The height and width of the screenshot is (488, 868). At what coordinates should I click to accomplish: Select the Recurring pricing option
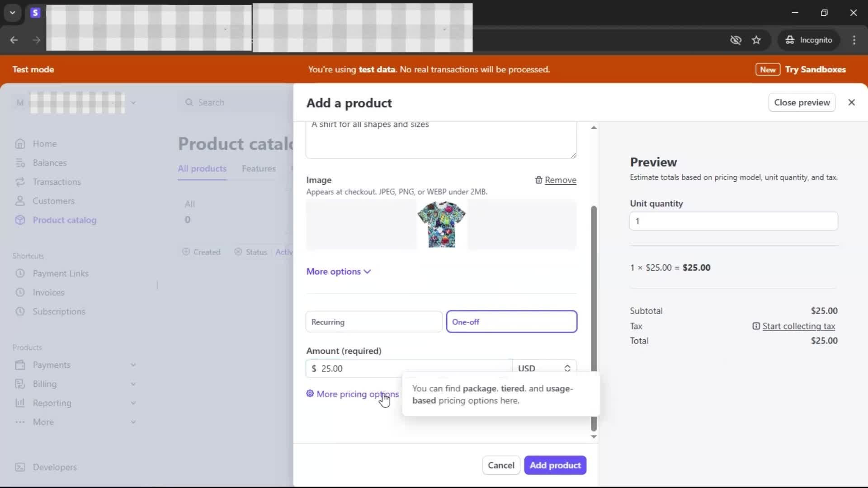point(374,322)
